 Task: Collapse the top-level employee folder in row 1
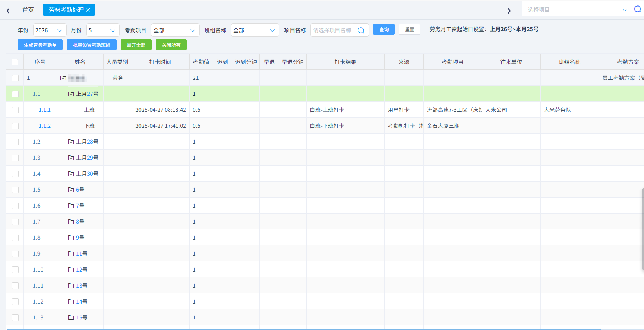63,78
